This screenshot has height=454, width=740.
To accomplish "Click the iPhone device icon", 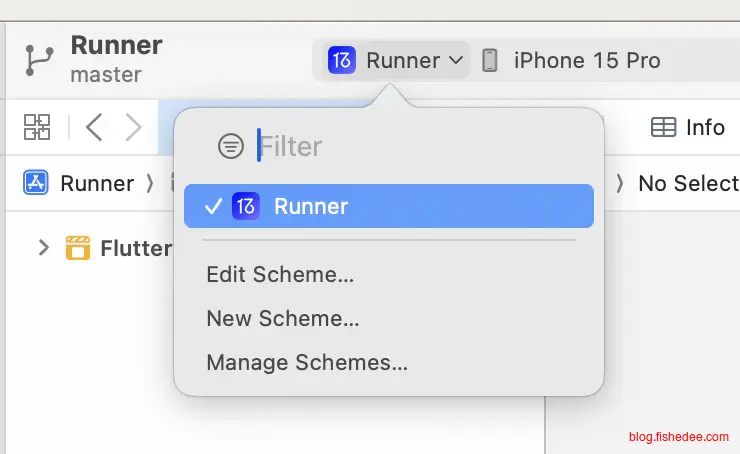I will (x=490, y=60).
